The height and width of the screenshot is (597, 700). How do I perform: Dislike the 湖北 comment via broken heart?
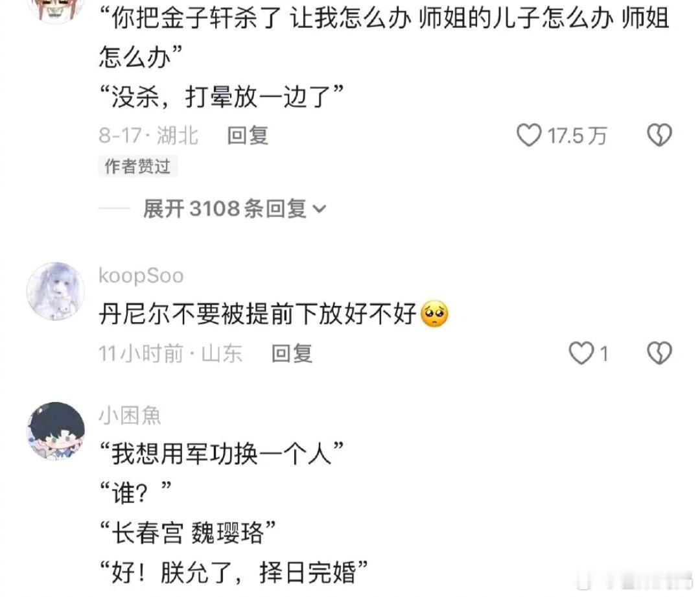click(659, 135)
